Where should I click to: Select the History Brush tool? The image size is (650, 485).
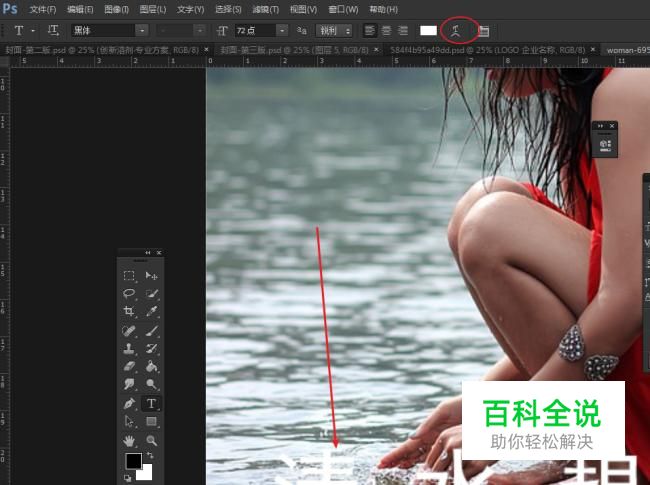coord(151,348)
